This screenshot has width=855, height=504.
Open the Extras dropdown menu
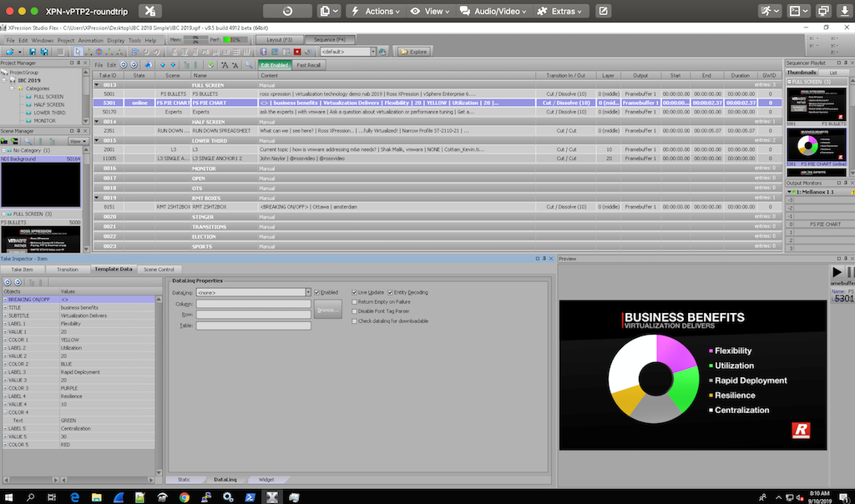(x=559, y=11)
